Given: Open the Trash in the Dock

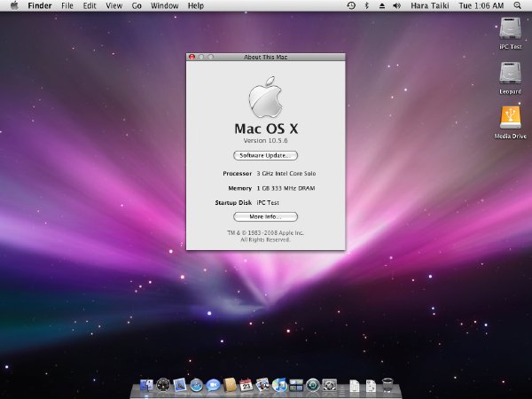Looking at the screenshot, I should click(387, 386).
